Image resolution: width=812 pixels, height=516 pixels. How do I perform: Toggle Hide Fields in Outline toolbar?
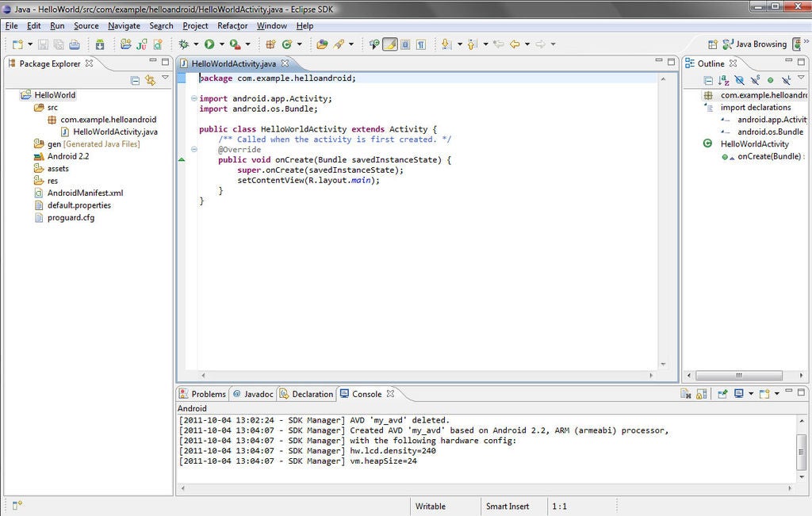pyautogui.click(x=739, y=80)
